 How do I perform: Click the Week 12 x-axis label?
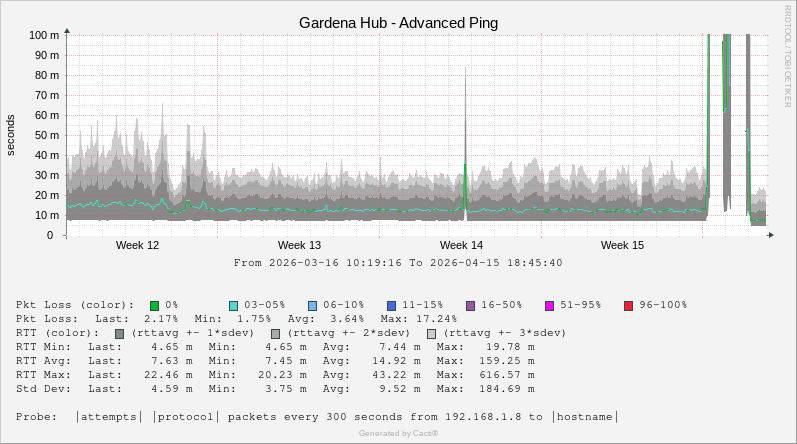click(137, 245)
